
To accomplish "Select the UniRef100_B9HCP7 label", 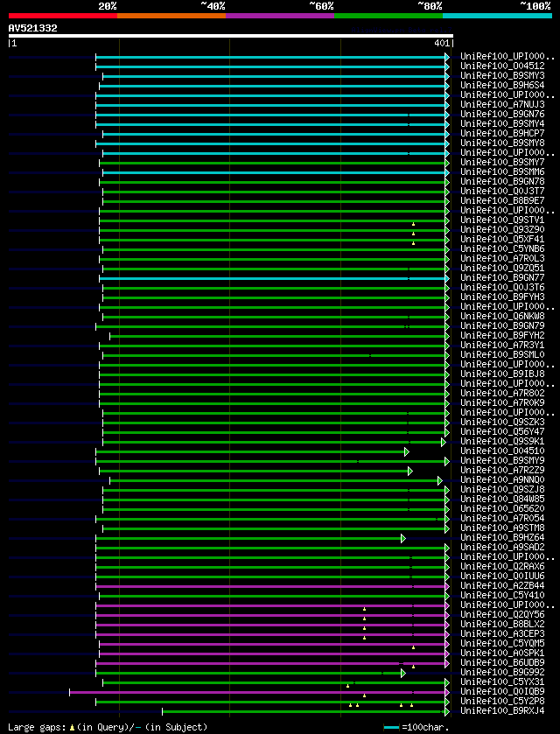I will [x=502, y=133].
